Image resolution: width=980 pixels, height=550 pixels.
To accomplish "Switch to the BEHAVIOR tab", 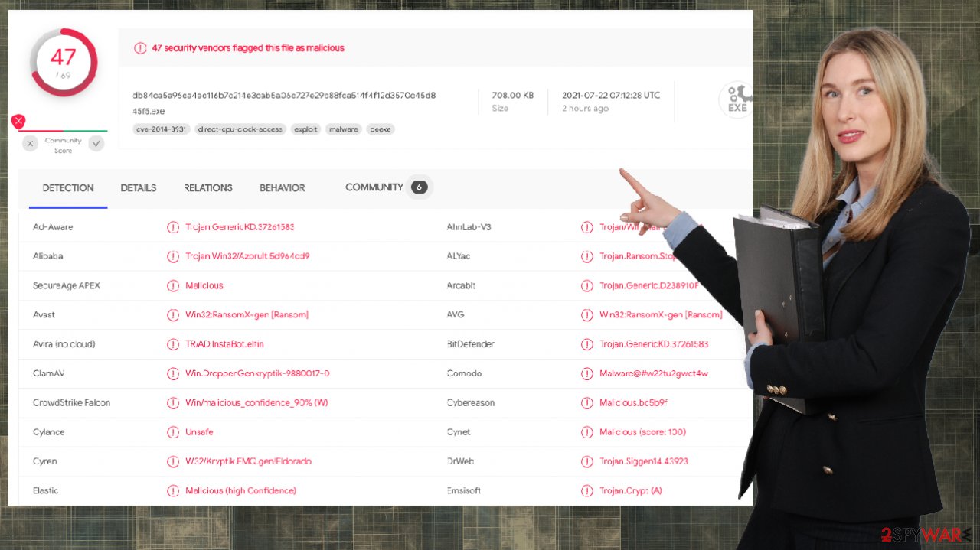I will (283, 188).
